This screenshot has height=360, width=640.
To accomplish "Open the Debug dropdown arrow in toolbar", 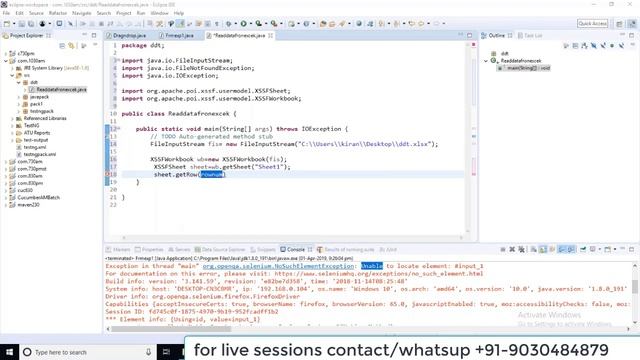I will (236, 24).
